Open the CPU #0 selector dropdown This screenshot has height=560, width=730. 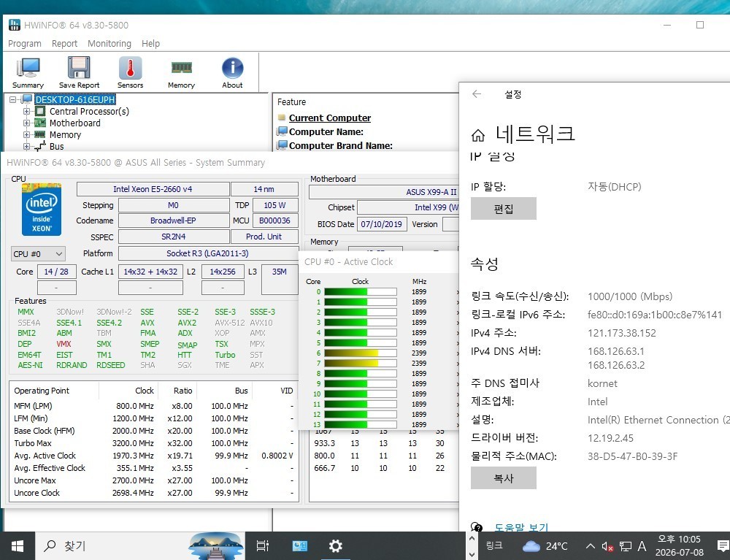[38, 253]
